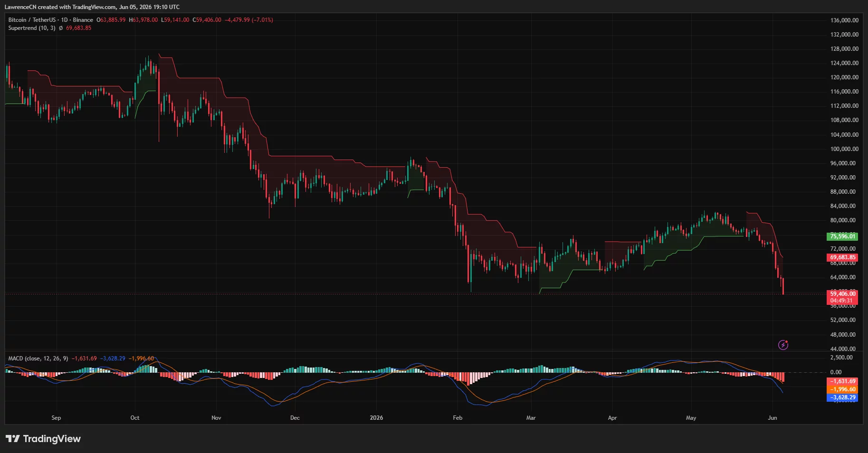Click the 112,000.00 price scale label
This screenshot has width=868, height=453.
click(844, 106)
